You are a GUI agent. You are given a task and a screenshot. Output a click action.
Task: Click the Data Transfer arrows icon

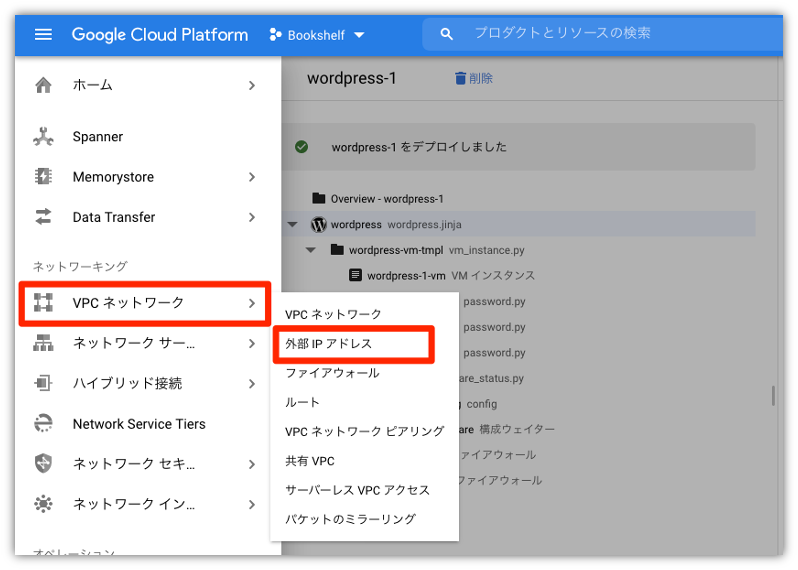(x=43, y=217)
